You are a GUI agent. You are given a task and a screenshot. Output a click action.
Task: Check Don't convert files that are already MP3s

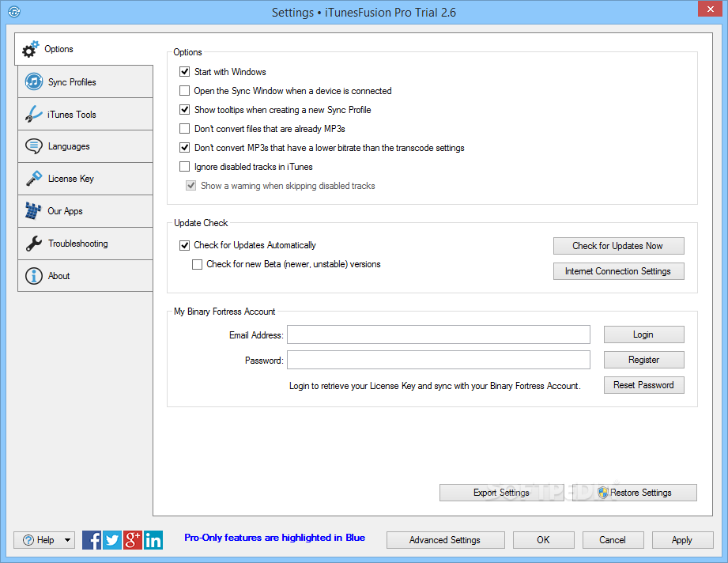pyautogui.click(x=185, y=129)
